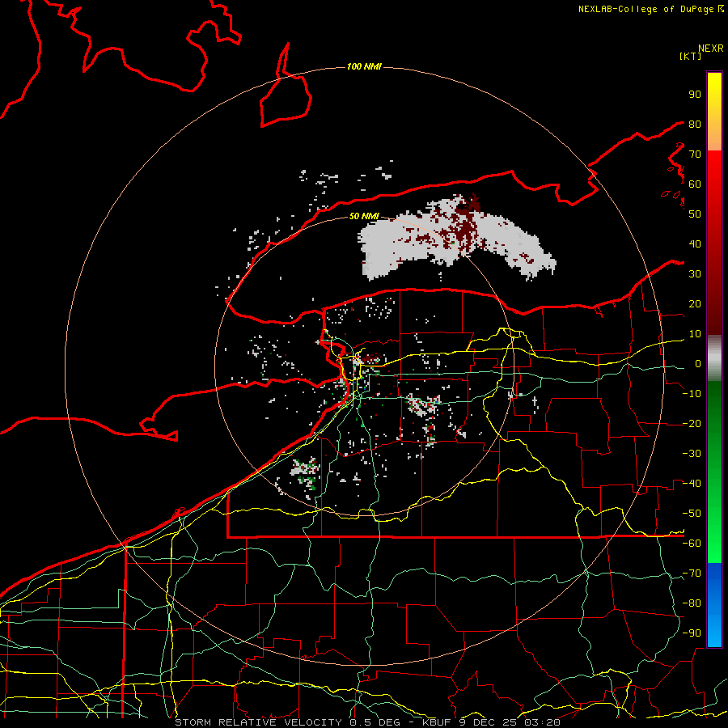Select the 70 value on the velocity scale
Screen dimensions: 728x728
pyautogui.click(x=695, y=154)
